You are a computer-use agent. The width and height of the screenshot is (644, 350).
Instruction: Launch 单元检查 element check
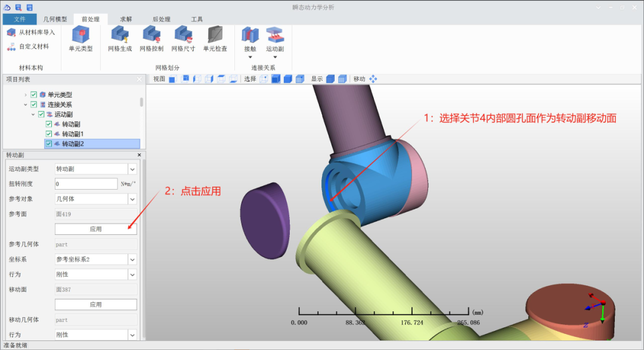point(215,39)
